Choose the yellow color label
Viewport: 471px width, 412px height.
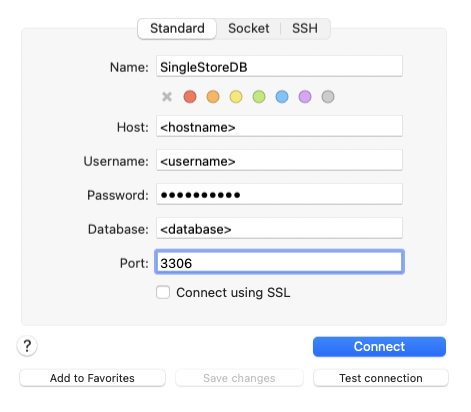(x=236, y=97)
